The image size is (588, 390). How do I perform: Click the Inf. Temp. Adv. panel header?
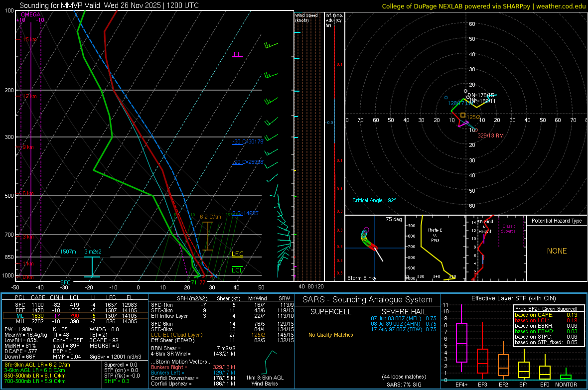coord(334,20)
